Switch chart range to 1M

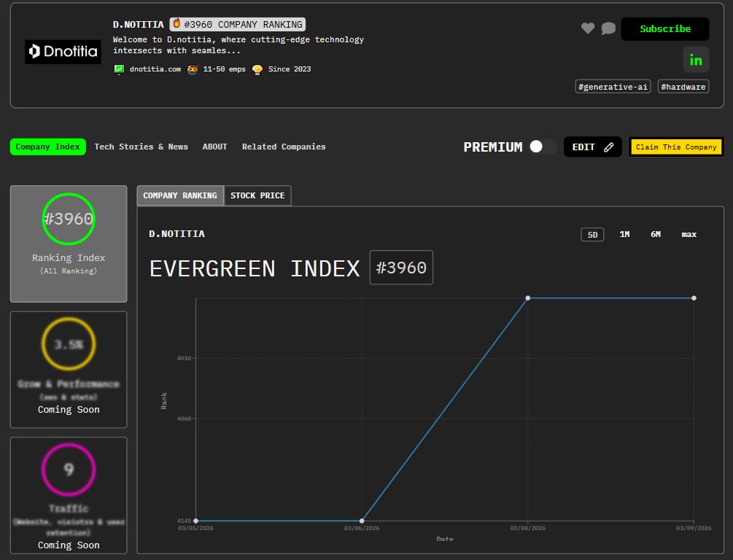click(624, 234)
